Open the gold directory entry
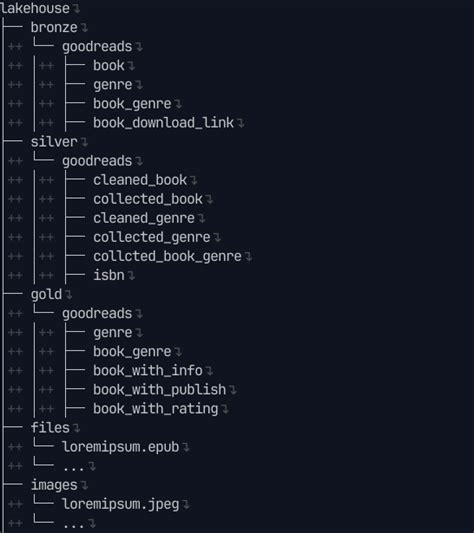 click(46, 294)
